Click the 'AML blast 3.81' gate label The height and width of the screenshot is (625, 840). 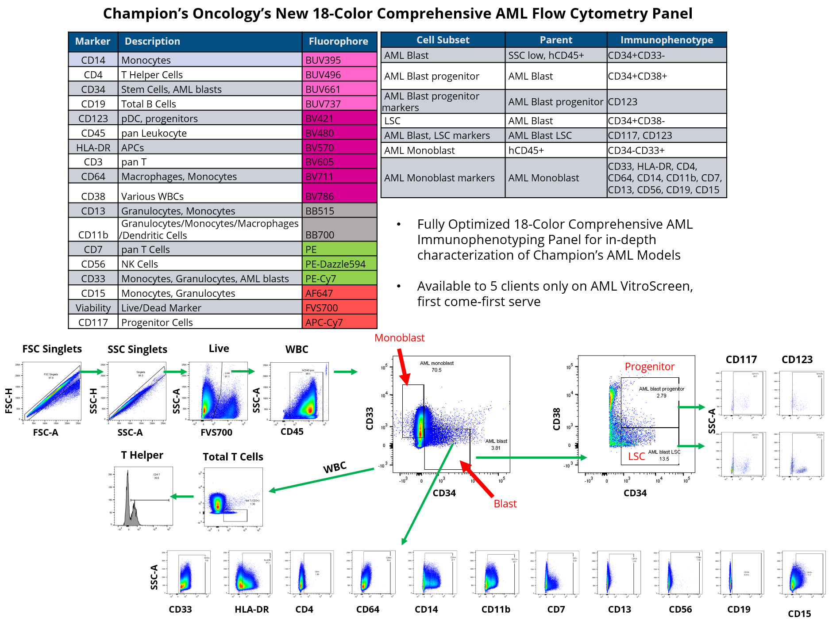click(x=496, y=444)
